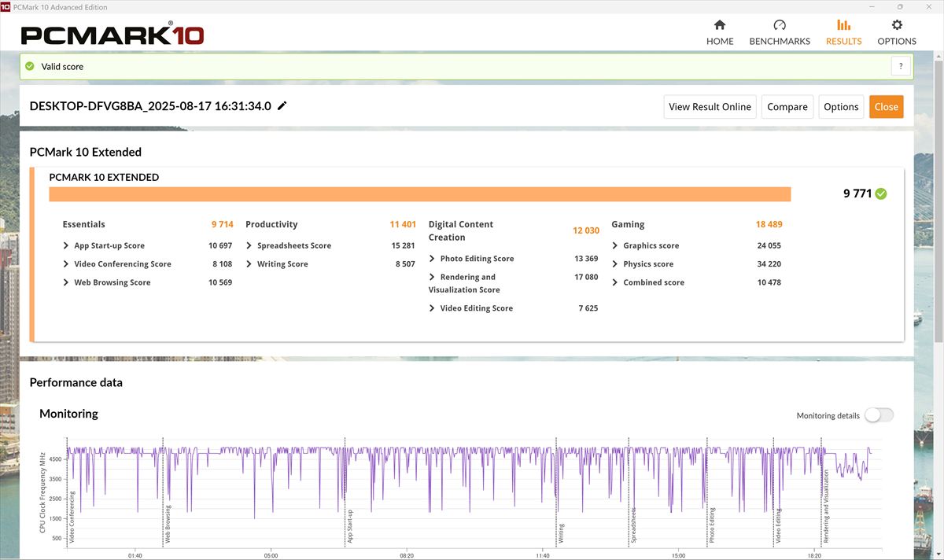Open the HOME tab

pos(720,32)
